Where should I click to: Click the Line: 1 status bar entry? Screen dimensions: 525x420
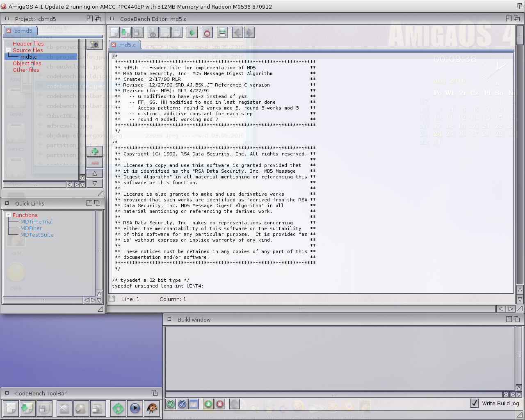[130, 299]
